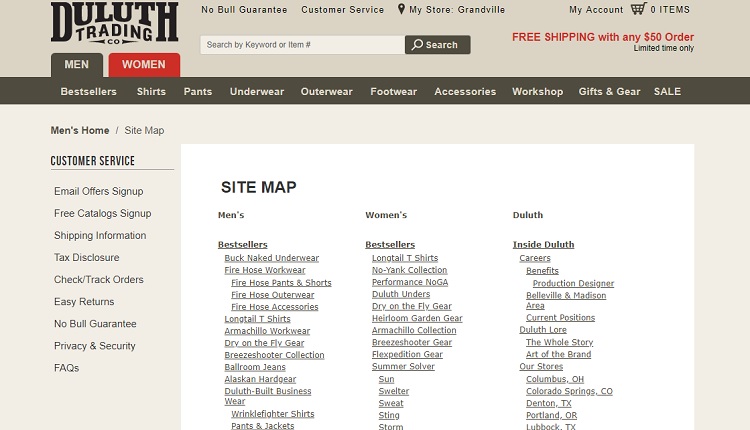Open Duluth Unders link
Viewport: 750px width, 430px height.
(x=401, y=294)
